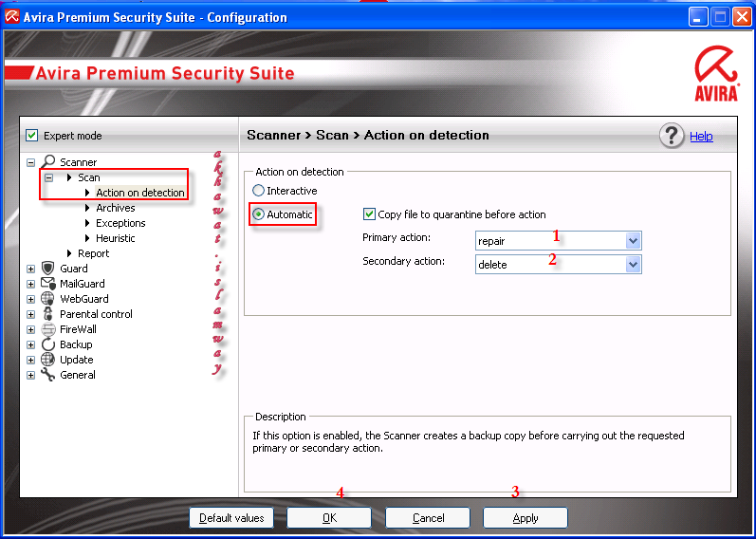Expand the Parental control tree node

pos(31,314)
